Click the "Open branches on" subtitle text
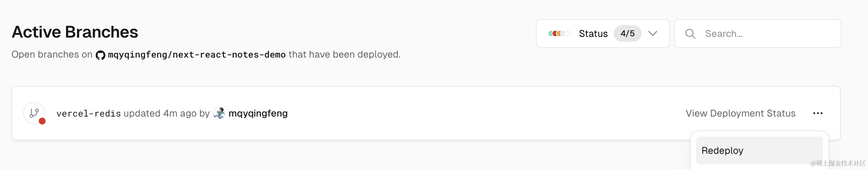This screenshot has height=169, width=868. point(52,54)
